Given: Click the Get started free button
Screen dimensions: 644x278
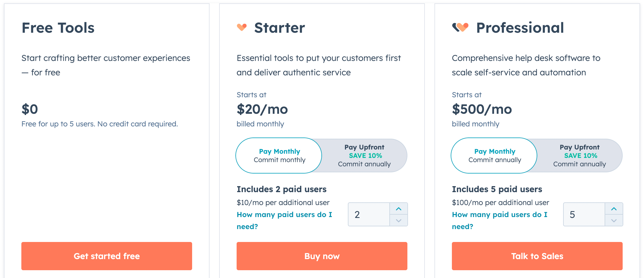Looking at the screenshot, I should pos(107,256).
